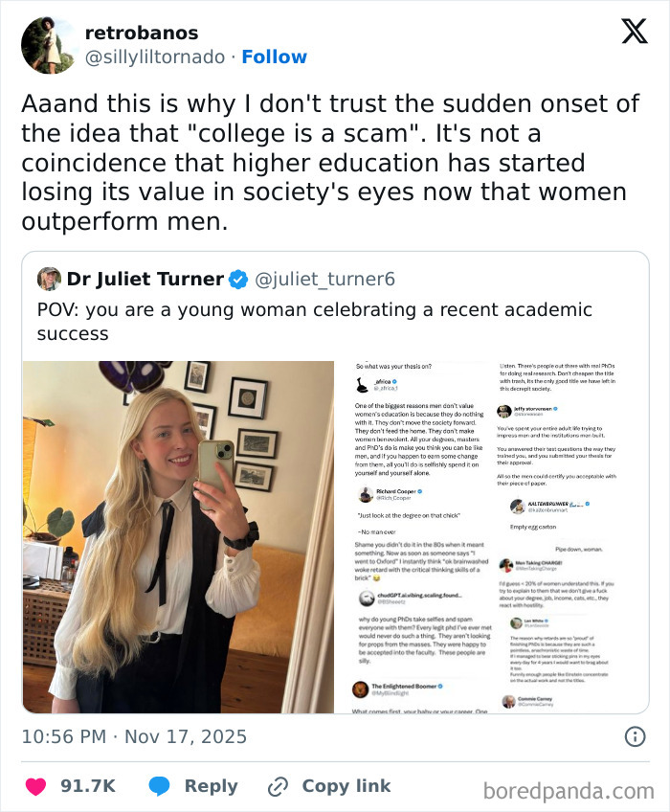This screenshot has width=670, height=812.
Task: Follow @sillyliltornado
Action: point(276,56)
